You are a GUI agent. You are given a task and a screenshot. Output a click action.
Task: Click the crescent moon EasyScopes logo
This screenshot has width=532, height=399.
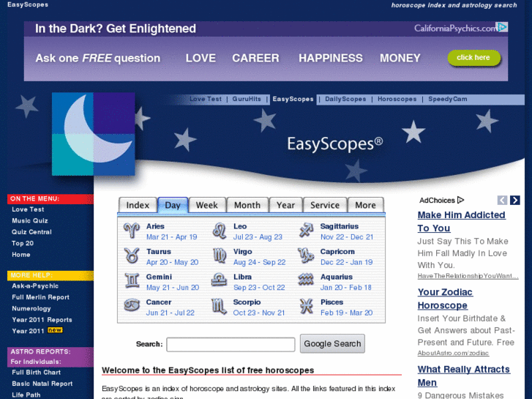[94, 134]
